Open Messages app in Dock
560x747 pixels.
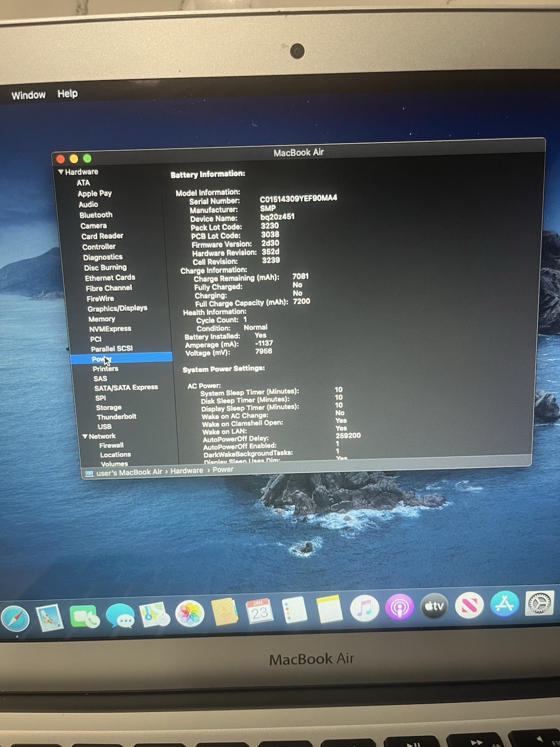coord(120,615)
